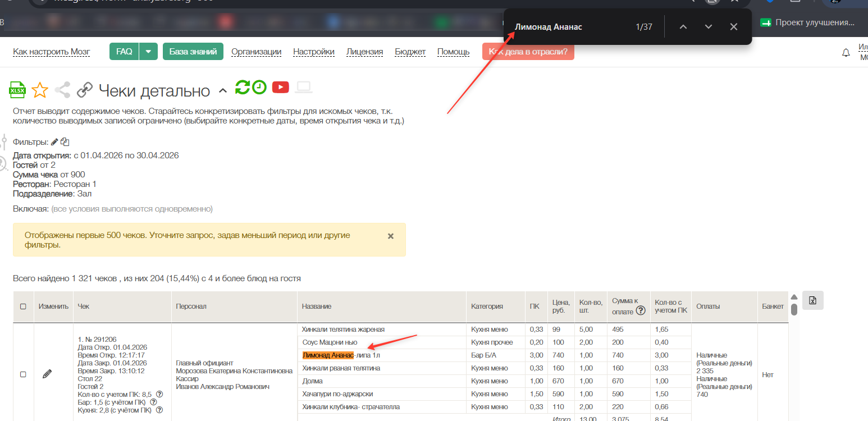Click the Как дела в отрасли? button
Screen dimensions: 868x421
(x=528, y=52)
